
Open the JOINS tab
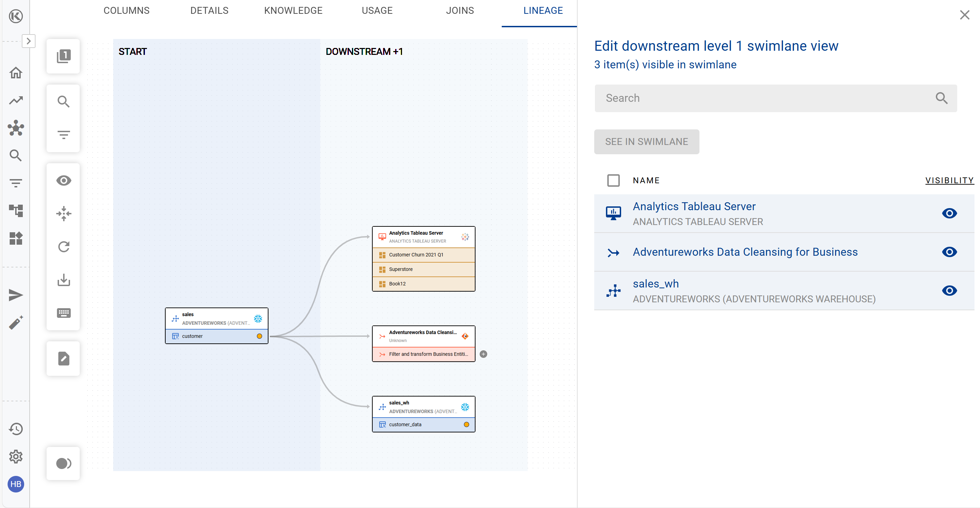click(x=460, y=11)
